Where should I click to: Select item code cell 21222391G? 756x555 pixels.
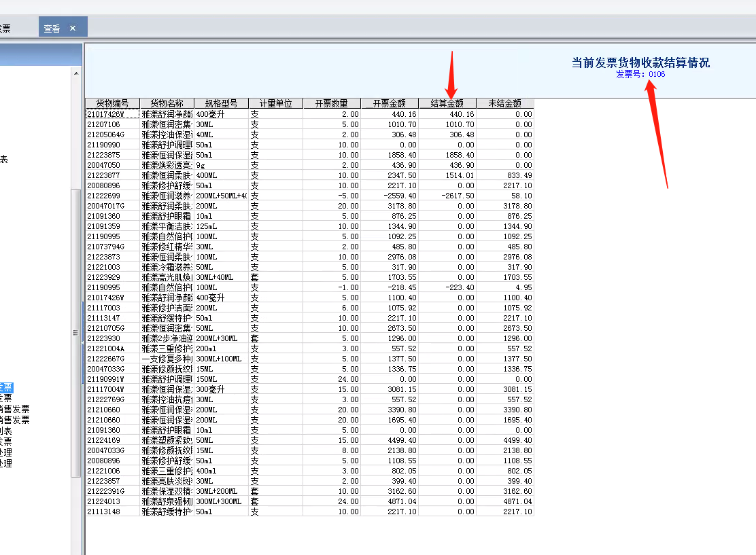[x=112, y=491]
